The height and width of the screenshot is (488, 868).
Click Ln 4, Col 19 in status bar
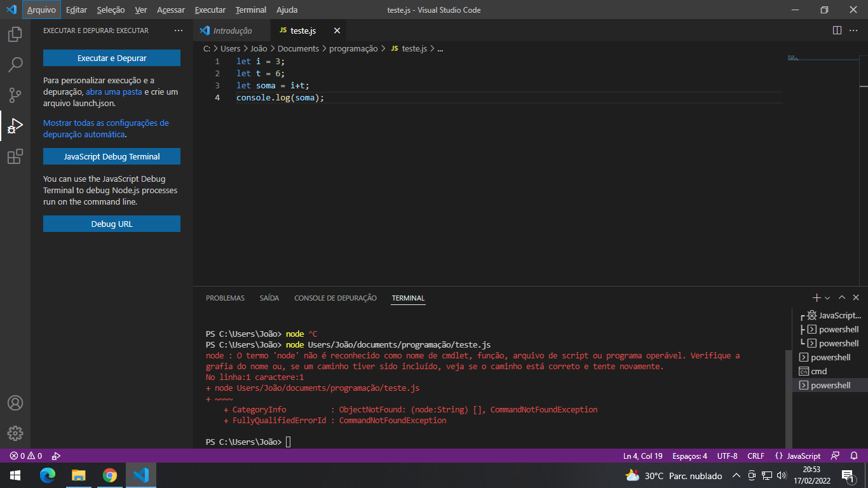point(642,456)
